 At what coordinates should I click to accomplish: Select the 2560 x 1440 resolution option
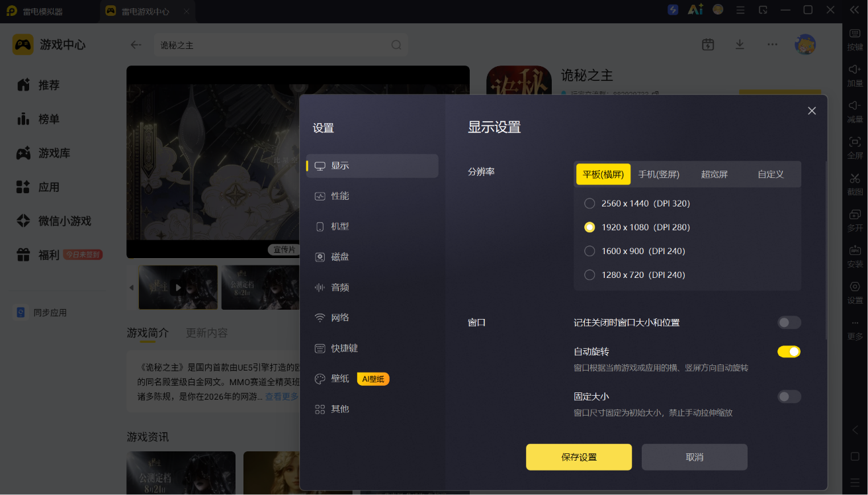tap(637, 203)
